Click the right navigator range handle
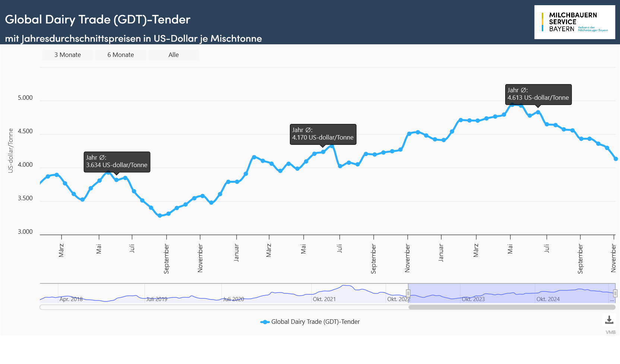Screen dimensions: 620x364 coord(615,293)
